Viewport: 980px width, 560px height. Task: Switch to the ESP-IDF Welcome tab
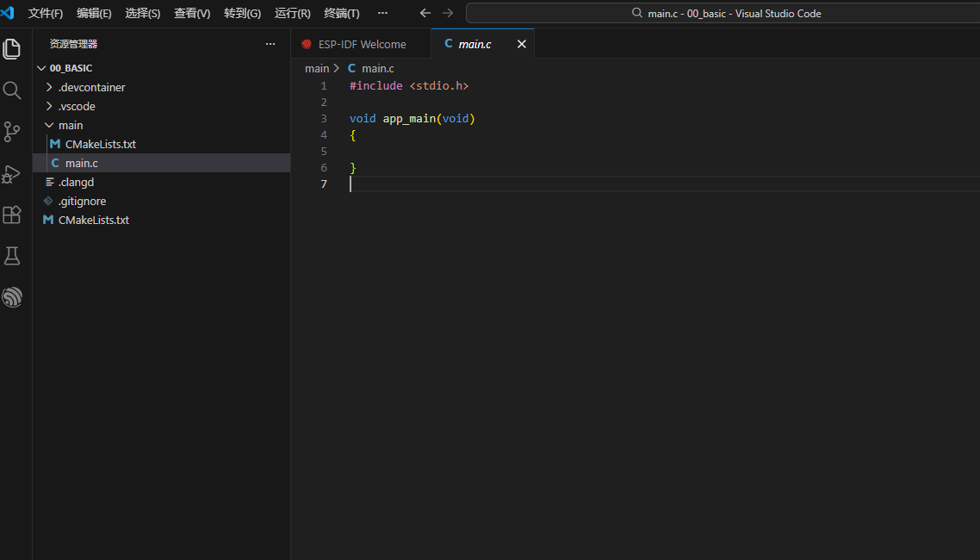click(361, 45)
